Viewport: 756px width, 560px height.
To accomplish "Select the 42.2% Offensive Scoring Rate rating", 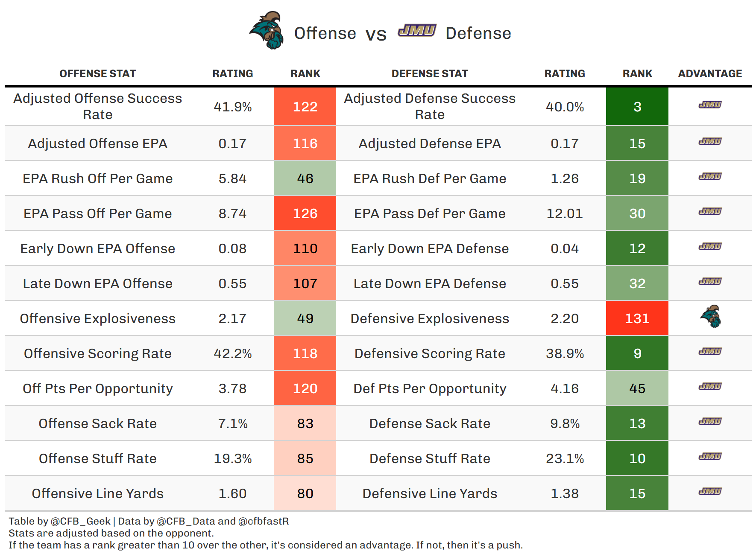I will 233,353.
